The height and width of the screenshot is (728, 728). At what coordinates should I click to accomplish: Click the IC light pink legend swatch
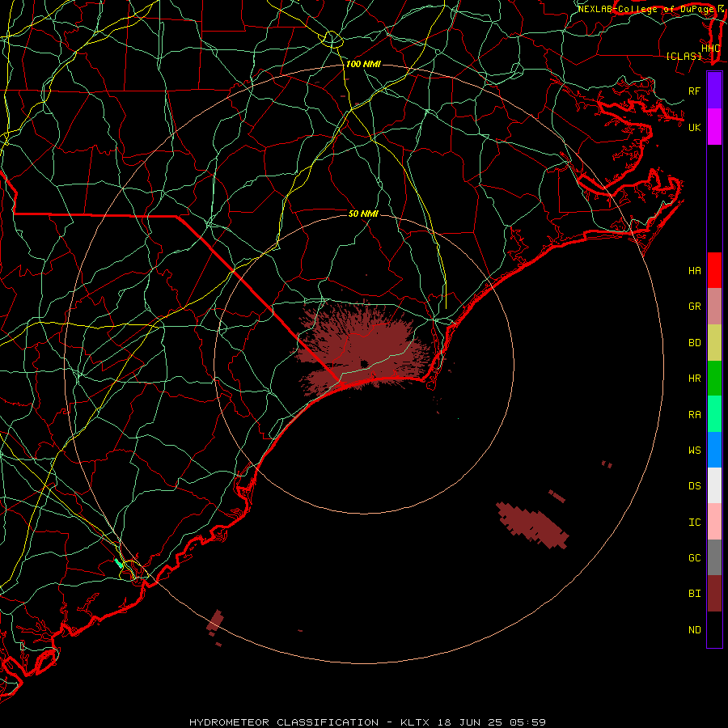coord(714,522)
